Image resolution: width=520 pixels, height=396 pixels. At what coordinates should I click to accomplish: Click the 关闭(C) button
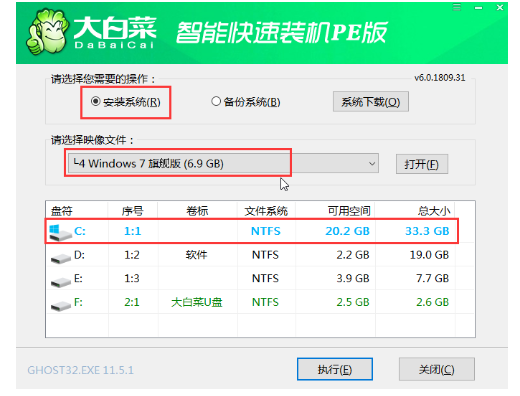[x=437, y=369]
